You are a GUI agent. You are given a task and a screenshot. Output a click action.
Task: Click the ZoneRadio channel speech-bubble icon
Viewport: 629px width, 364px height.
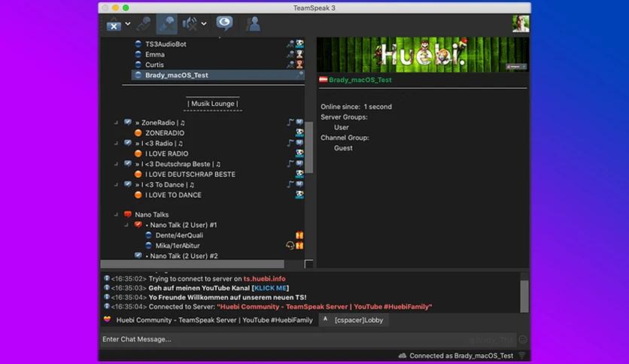(x=128, y=122)
